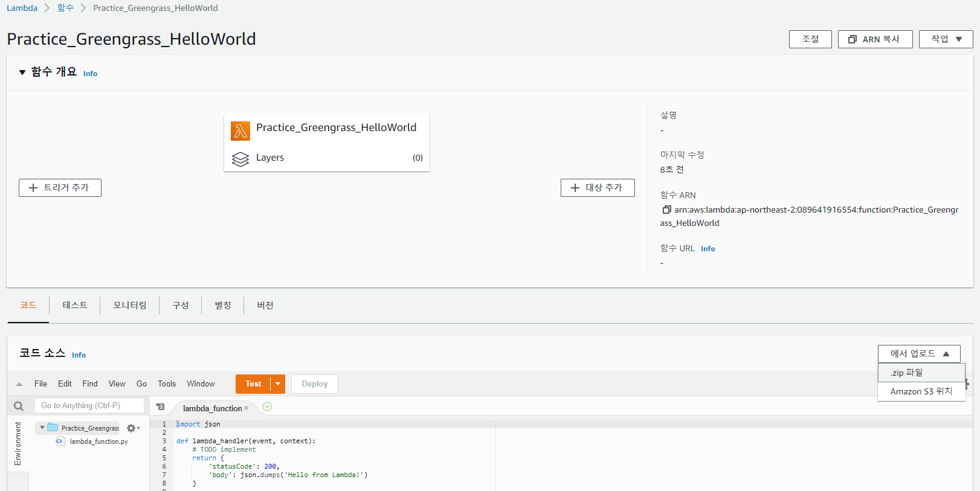
Task: Switch to the 별칭 tab
Action: click(x=223, y=306)
